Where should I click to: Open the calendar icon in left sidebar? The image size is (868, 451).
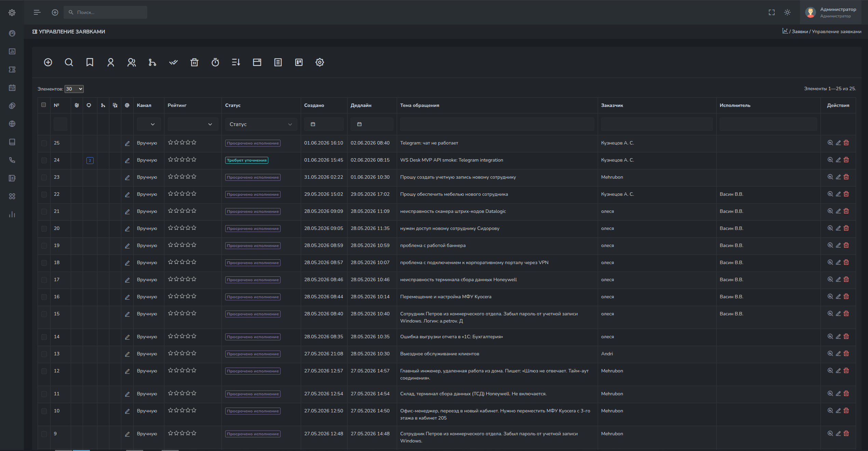[x=12, y=87]
